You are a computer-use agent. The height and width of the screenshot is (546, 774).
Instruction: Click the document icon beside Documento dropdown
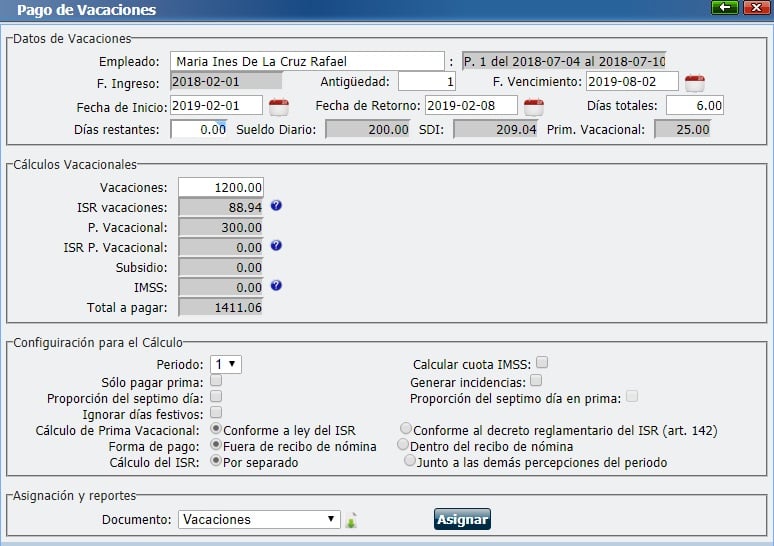351,521
